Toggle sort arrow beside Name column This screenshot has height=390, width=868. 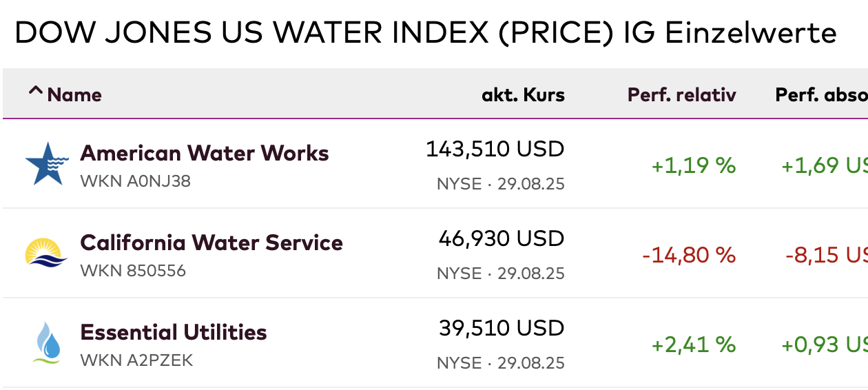point(35,93)
